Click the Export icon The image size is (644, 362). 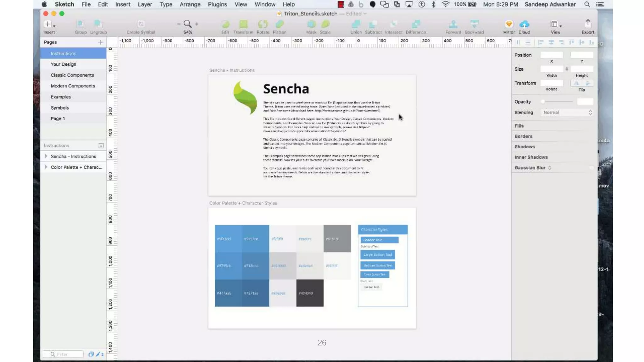pyautogui.click(x=588, y=24)
